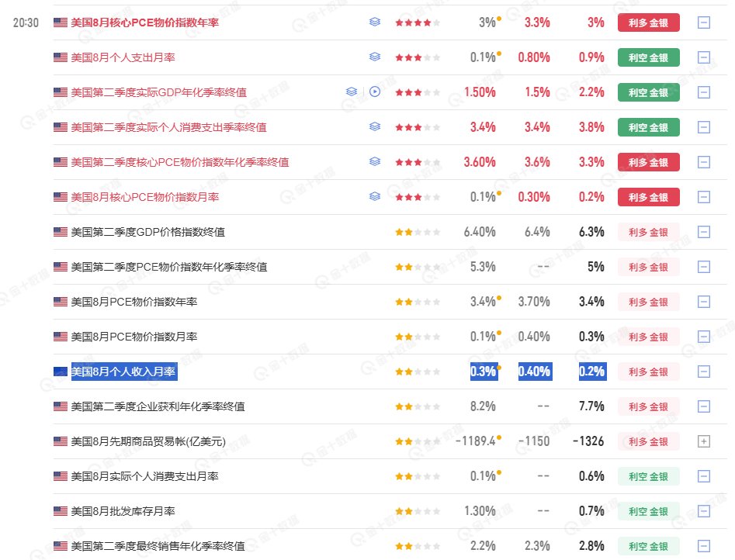Collapse the 美国第二季度最终销售年化季率终值 row

[704, 546]
